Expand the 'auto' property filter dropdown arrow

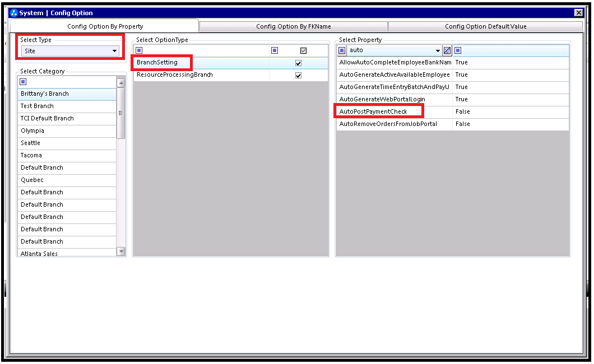click(438, 51)
